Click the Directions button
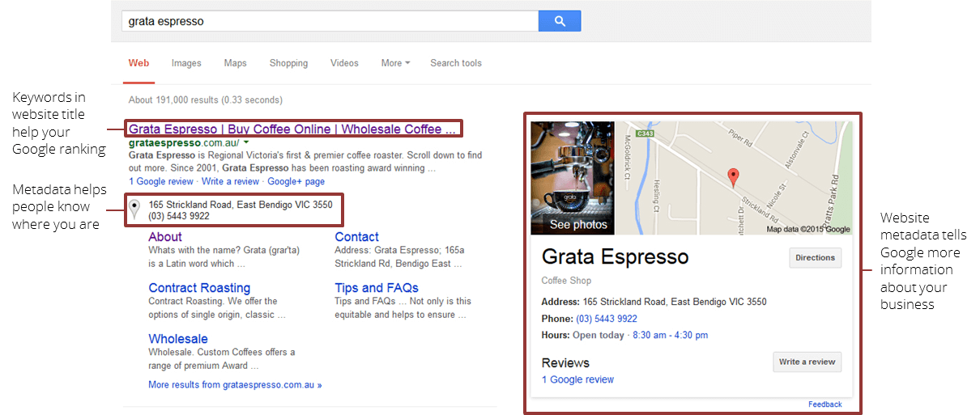This screenshot has height=415, width=980. point(815,258)
